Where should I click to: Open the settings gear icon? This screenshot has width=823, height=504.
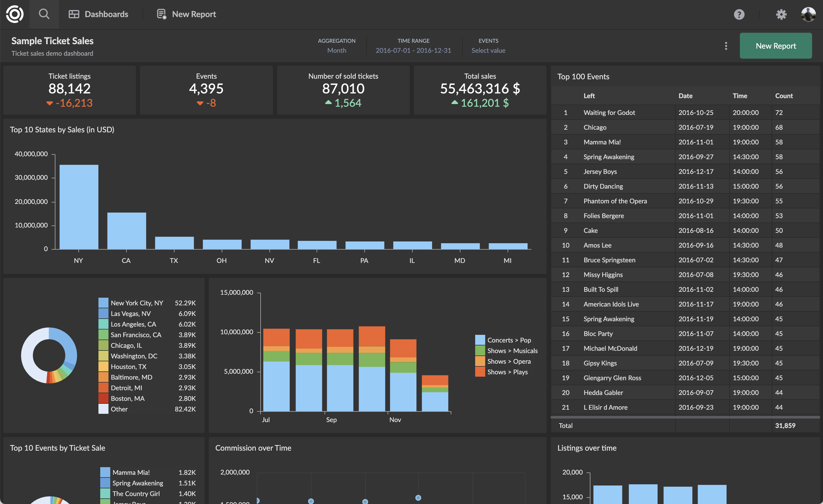(781, 14)
